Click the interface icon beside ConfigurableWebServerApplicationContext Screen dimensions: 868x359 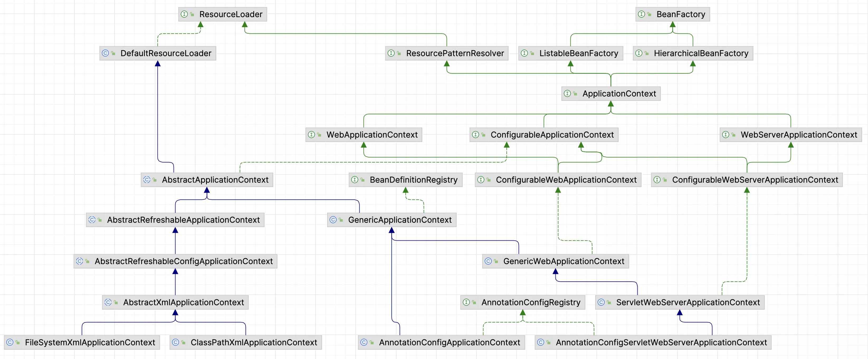pos(657,180)
